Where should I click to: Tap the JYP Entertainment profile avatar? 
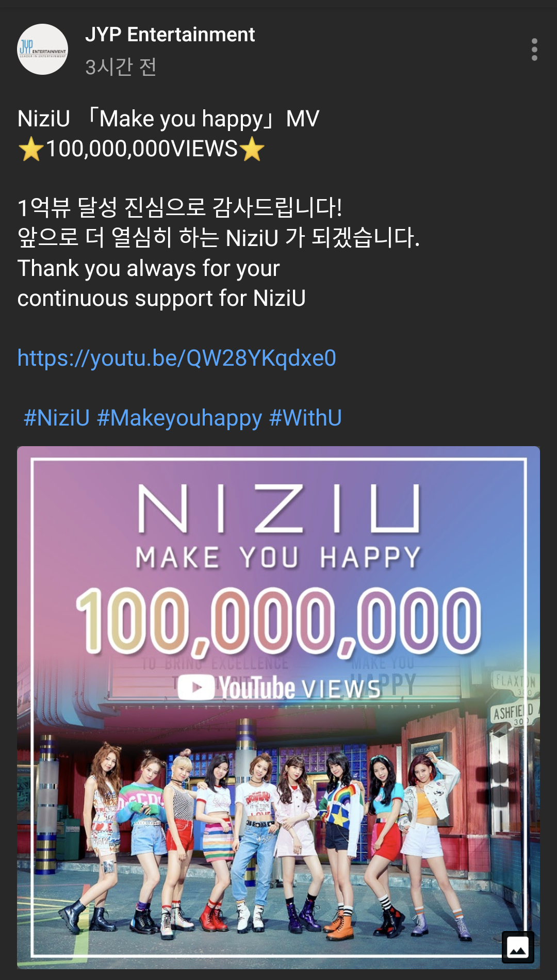(43, 50)
